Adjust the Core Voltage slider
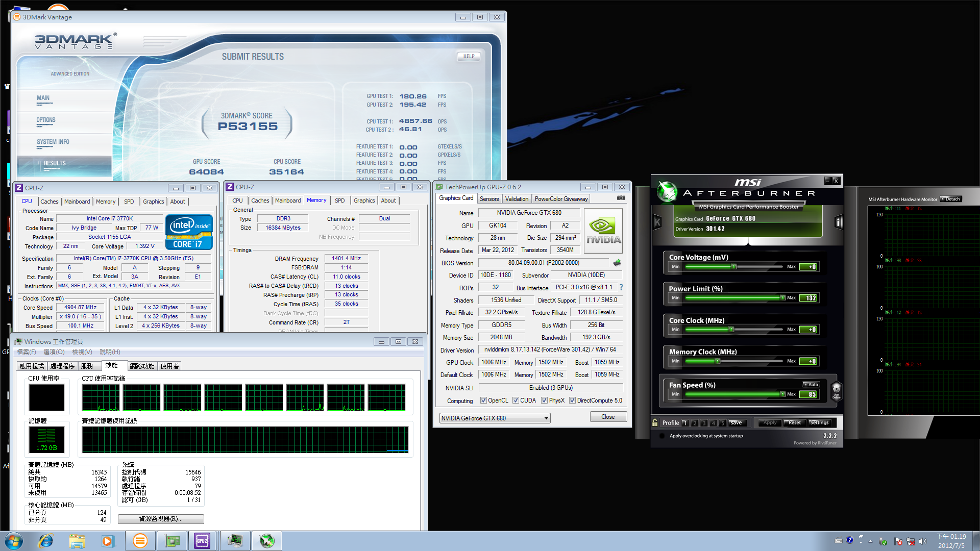This screenshot has width=980, height=551. pos(734,267)
